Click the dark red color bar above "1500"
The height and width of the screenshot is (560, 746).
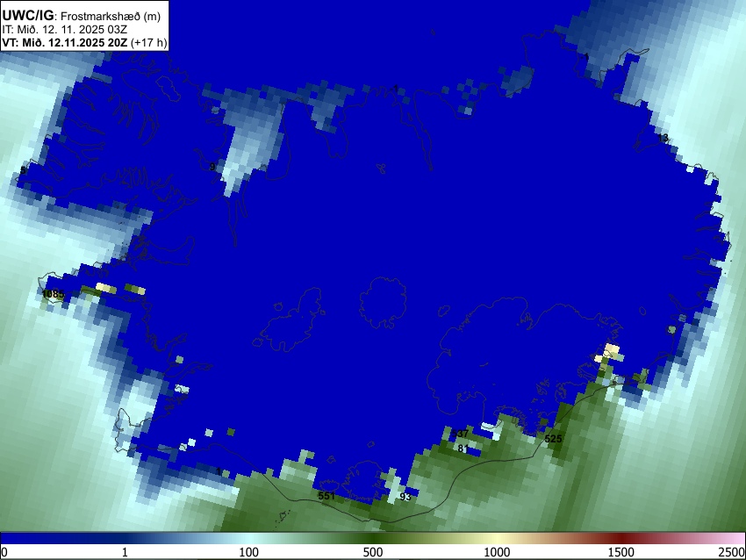point(620,539)
